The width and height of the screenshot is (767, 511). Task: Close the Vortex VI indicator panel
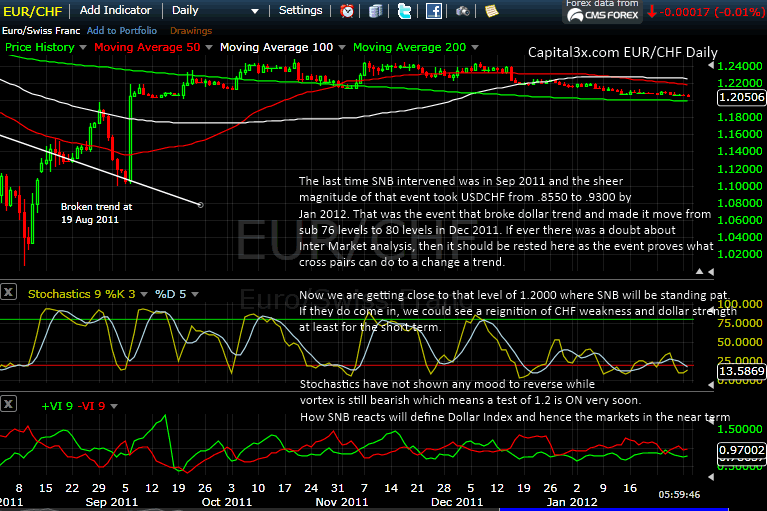pos(8,404)
